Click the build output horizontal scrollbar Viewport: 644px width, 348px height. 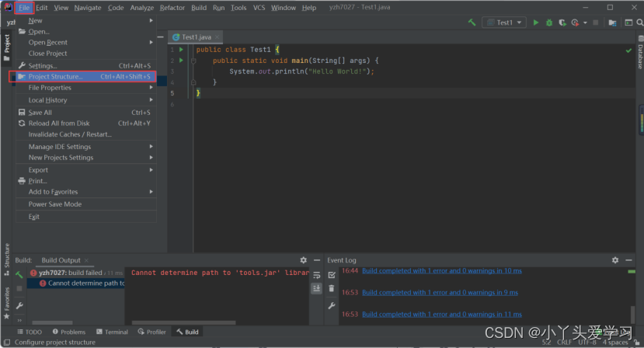click(x=183, y=322)
